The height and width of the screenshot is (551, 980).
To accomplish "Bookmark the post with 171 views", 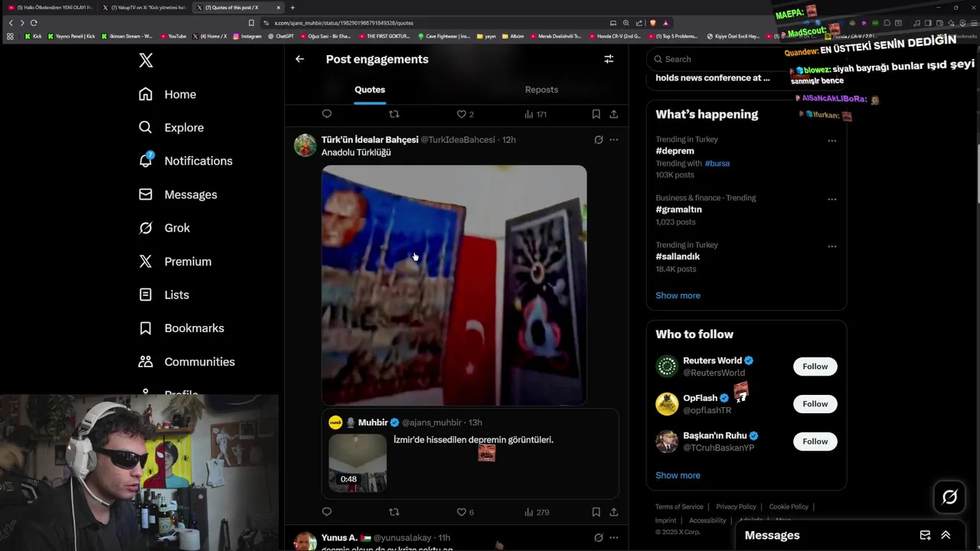I will click(596, 114).
